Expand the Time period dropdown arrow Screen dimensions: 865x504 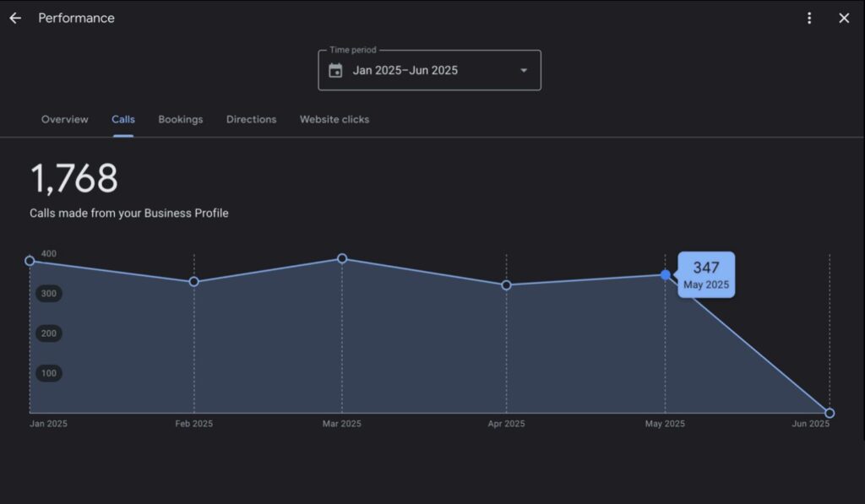[x=524, y=70]
